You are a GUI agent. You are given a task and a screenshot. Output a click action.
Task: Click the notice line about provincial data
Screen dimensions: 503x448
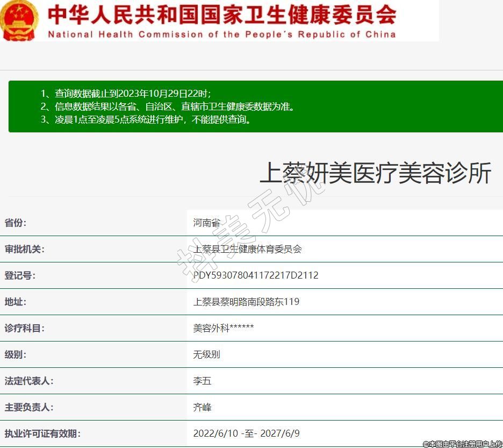(168, 106)
